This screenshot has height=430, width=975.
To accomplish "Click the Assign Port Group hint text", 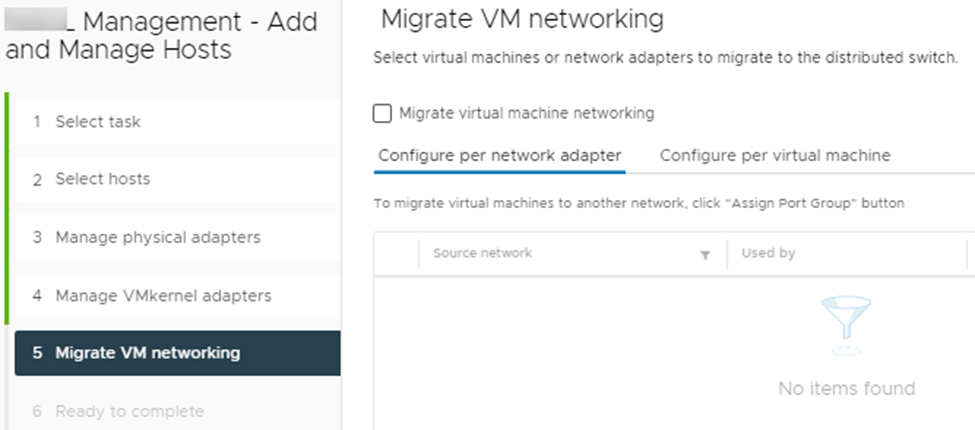I will click(638, 203).
